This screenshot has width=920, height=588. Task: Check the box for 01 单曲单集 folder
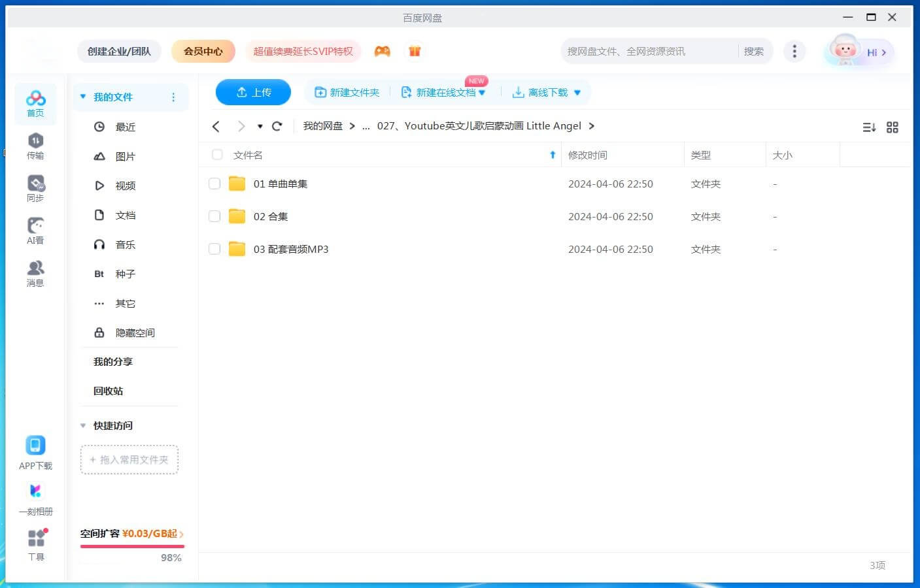(x=214, y=184)
